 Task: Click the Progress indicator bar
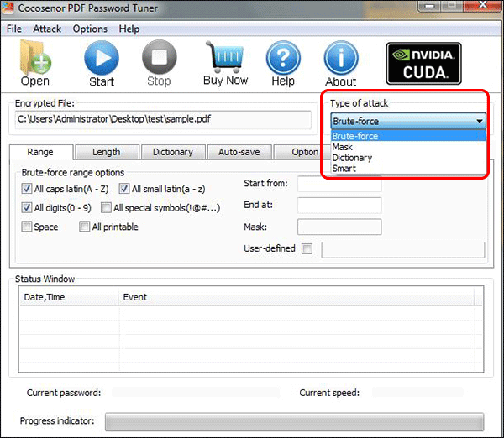click(295, 421)
